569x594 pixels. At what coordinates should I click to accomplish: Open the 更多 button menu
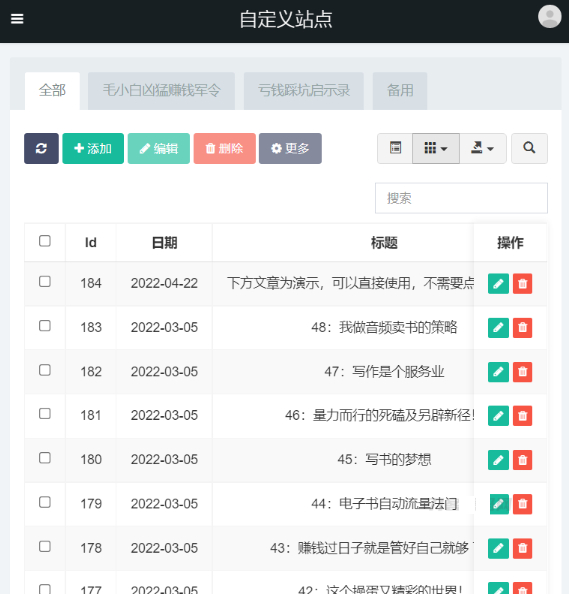tap(290, 148)
